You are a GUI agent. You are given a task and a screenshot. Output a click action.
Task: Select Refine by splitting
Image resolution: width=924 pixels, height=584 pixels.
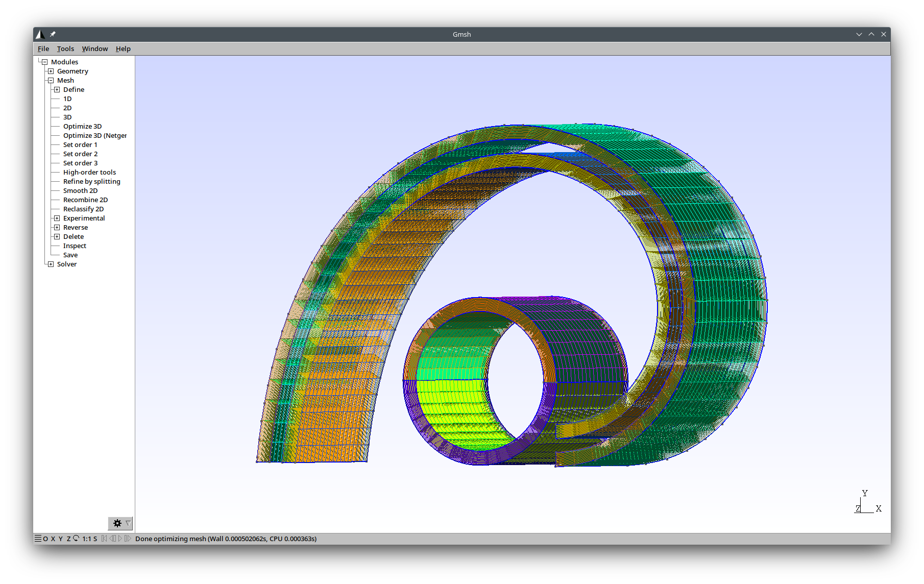coord(92,182)
